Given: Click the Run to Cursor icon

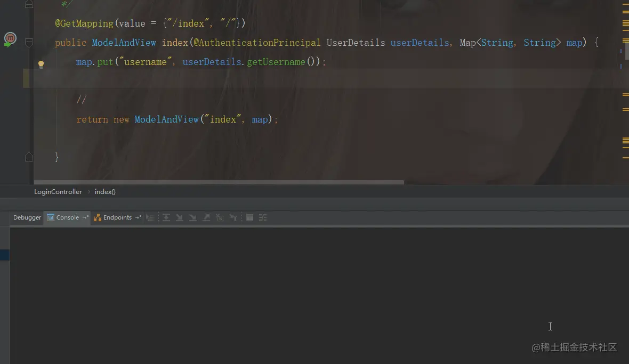Looking at the screenshot, I should point(233,217).
